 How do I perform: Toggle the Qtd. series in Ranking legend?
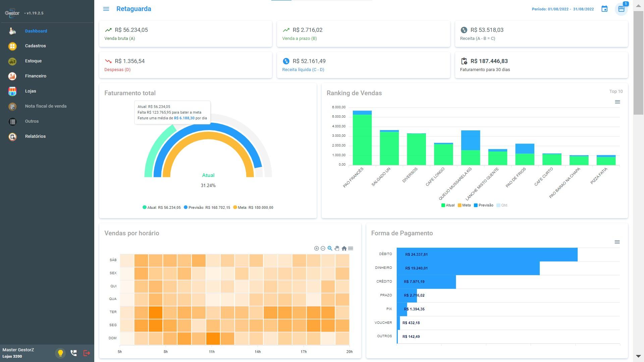pyautogui.click(x=502, y=205)
